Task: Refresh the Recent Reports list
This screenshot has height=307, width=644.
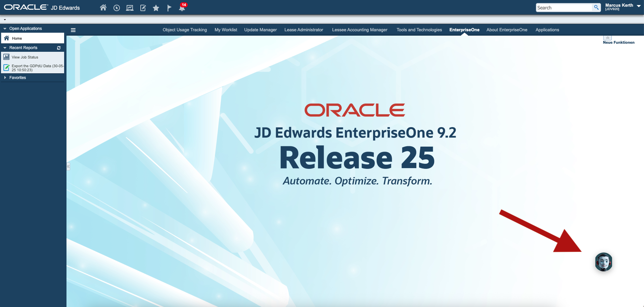Action: pyautogui.click(x=58, y=48)
